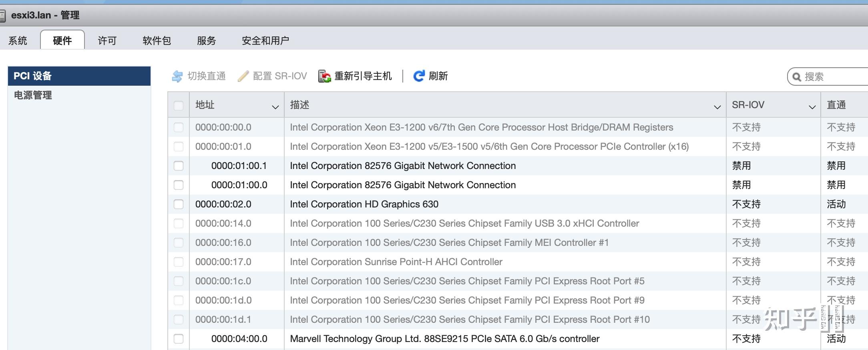Select the 硬件 tab

62,40
